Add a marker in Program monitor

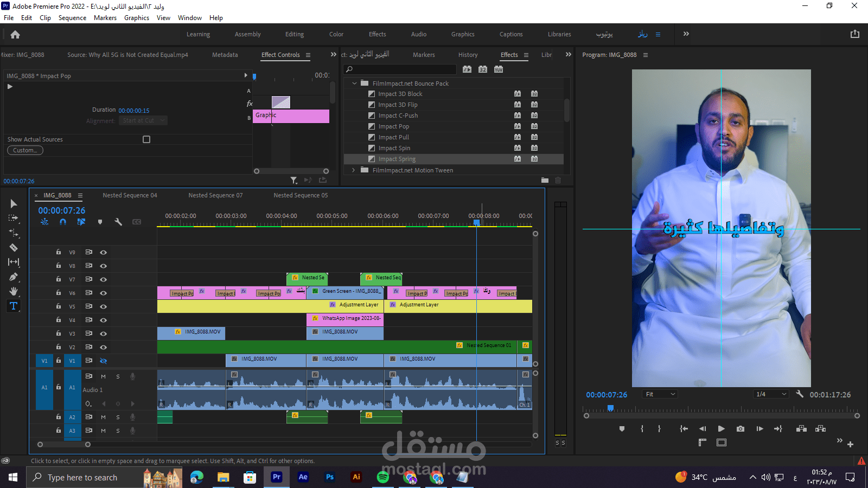click(622, 429)
